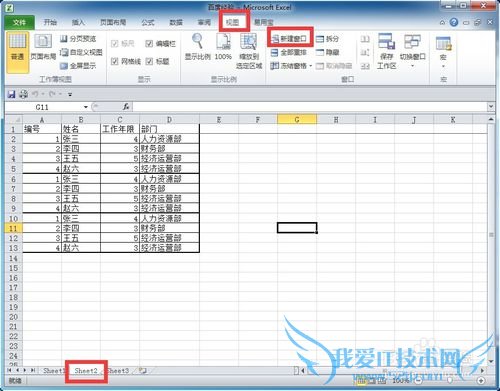Click cell A1 containing 编号
This screenshot has height=391, width=500.
[x=42, y=129]
